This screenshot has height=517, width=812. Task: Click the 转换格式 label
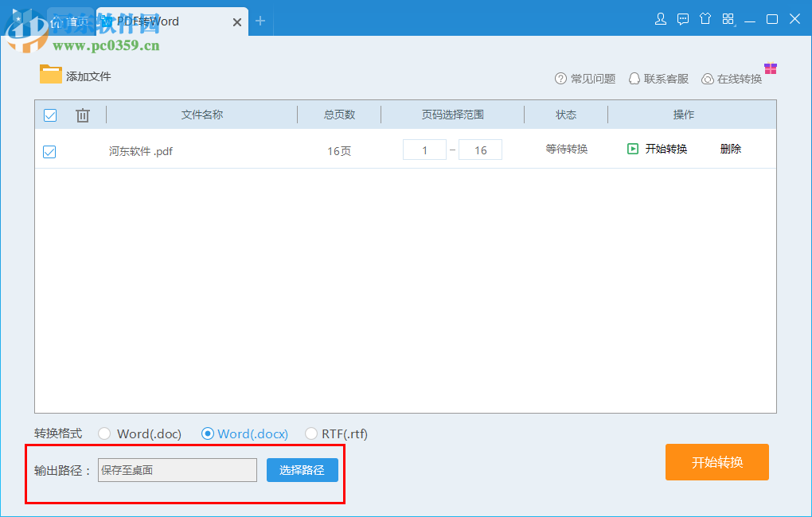(x=58, y=433)
